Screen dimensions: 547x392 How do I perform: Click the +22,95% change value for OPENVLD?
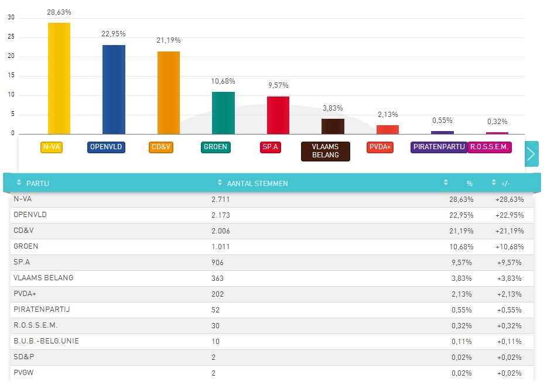[510, 215]
